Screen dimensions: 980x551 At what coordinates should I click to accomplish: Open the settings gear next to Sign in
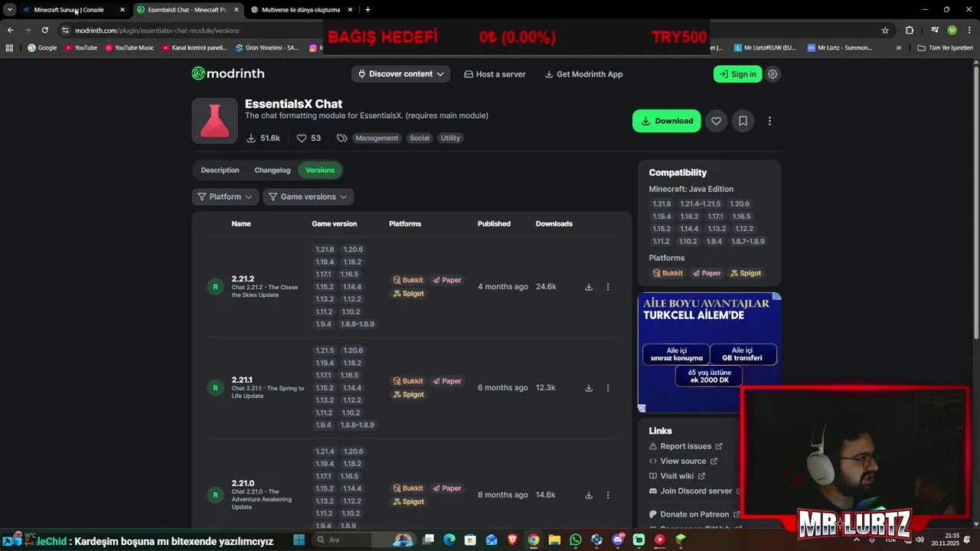[x=773, y=74]
